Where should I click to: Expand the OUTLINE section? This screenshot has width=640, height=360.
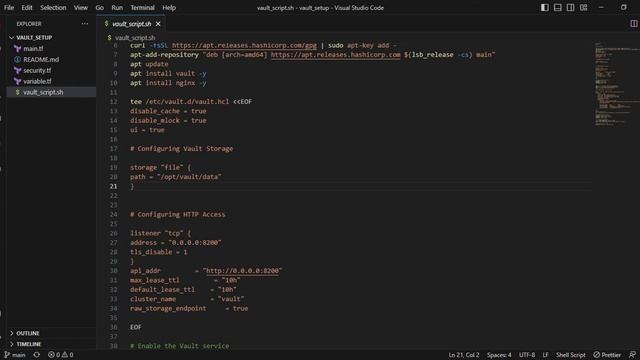tap(28, 333)
